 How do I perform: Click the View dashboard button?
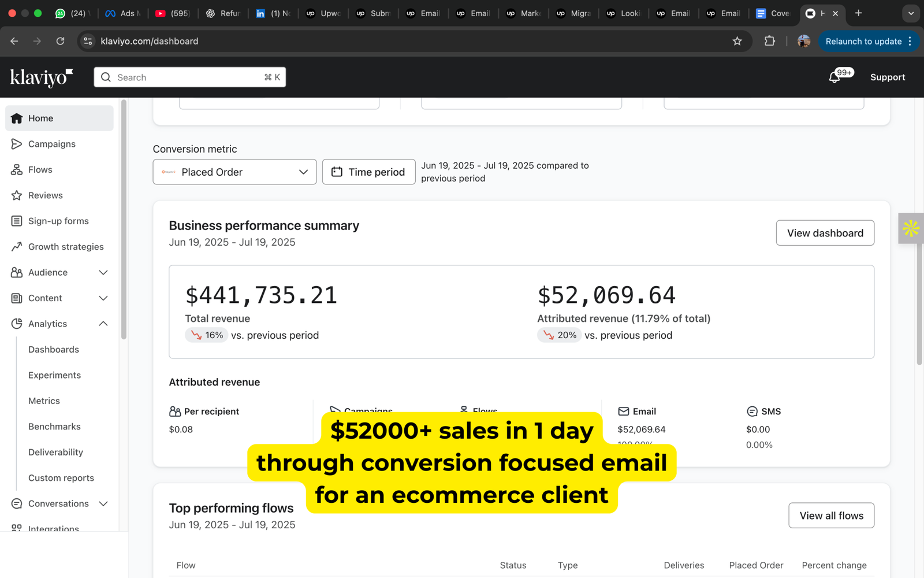tap(825, 233)
